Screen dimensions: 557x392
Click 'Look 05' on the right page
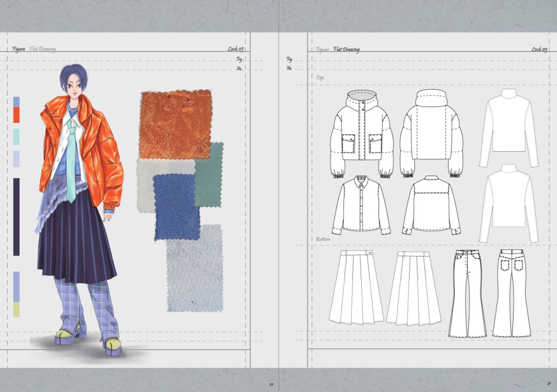(x=539, y=49)
